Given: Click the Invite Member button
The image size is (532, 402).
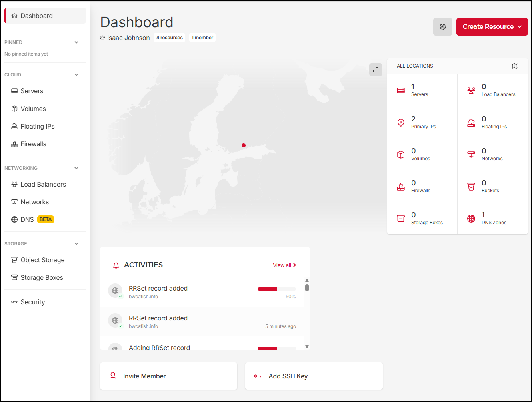Looking at the screenshot, I should (x=168, y=376).
